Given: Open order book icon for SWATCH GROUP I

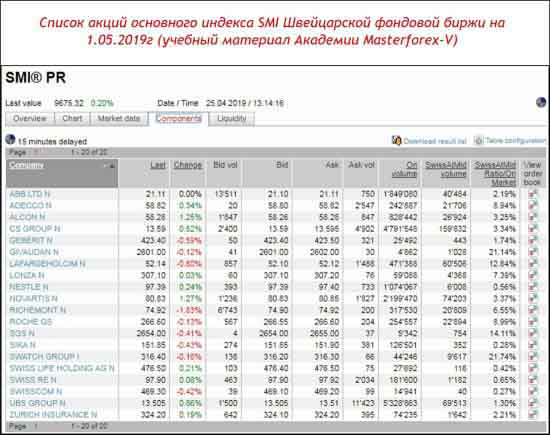Looking at the screenshot, I should pyautogui.click(x=533, y=356).
